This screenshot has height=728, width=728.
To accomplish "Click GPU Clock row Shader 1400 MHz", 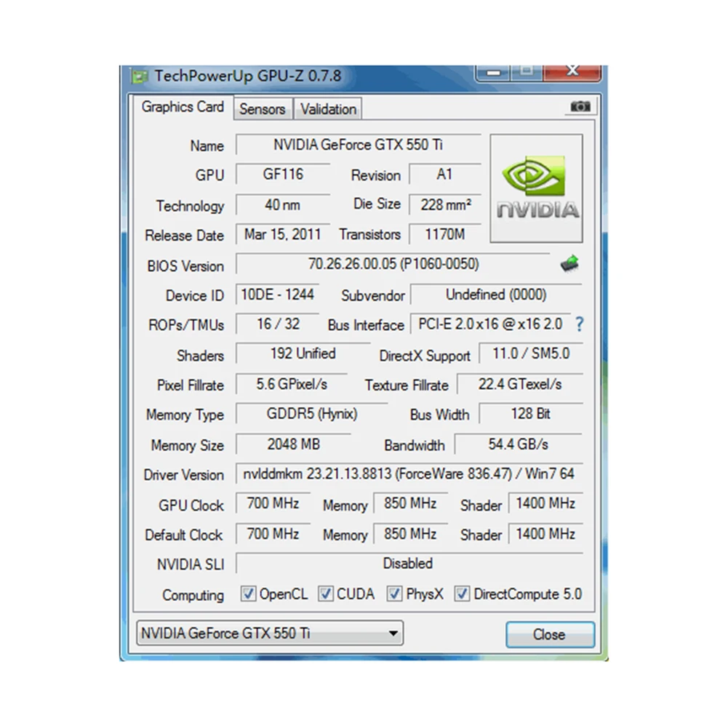I will click(545, 503).
